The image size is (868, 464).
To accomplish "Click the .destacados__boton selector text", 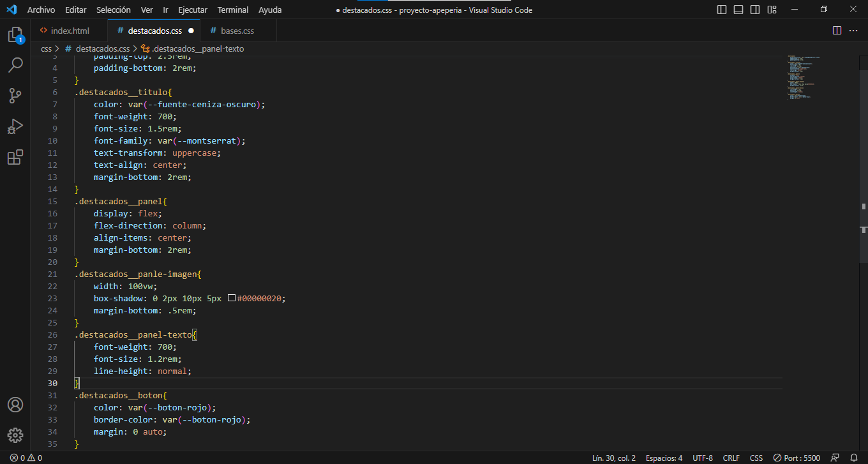I will coord(118,395).
